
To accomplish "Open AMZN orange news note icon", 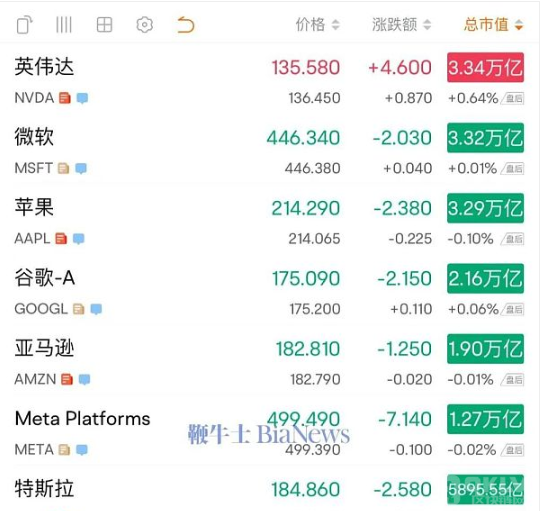I will click(x=67, y=379).
